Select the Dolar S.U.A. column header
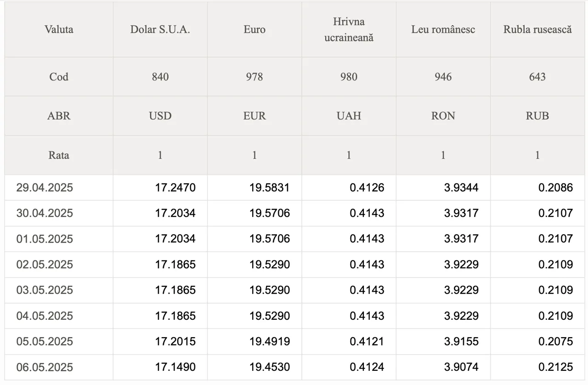Screen dimensions: 588x385 coord(160,29)
